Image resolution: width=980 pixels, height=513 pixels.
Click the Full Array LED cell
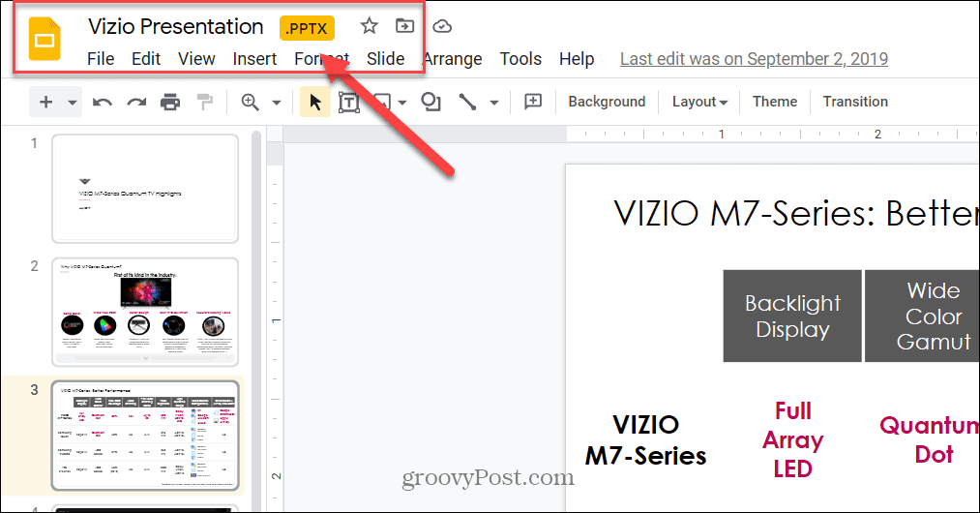coord(792,439)
